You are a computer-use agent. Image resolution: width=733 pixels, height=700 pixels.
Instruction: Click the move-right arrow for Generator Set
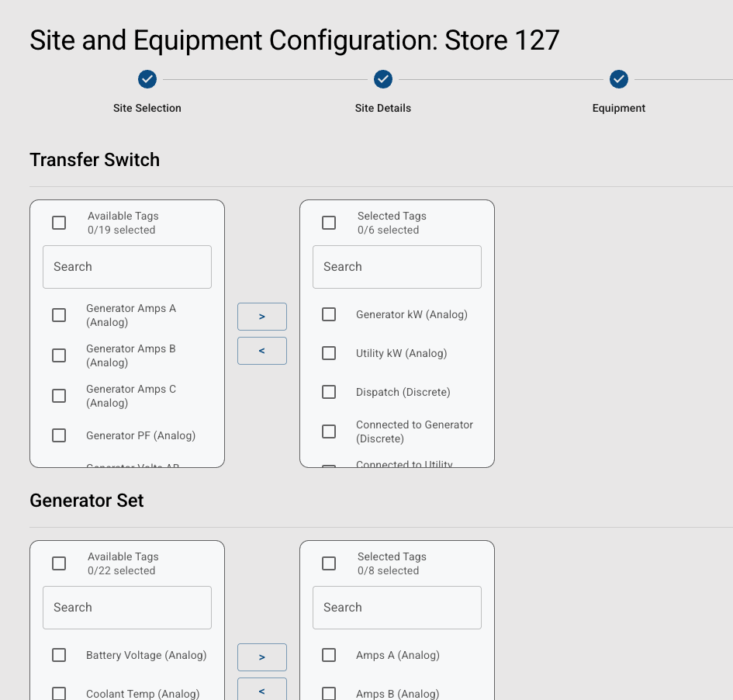(x=262, y=657)
